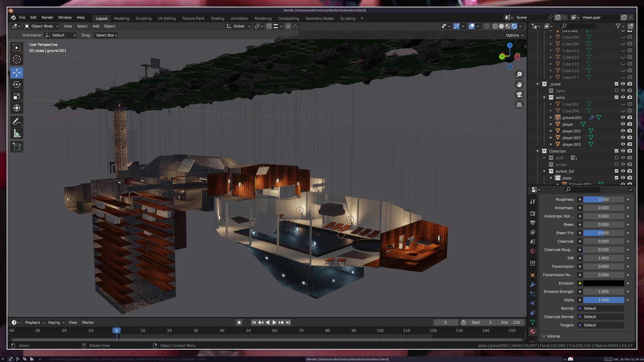Open the Render menu
Screen dimensions: 644x362
[x=47, y=17]
